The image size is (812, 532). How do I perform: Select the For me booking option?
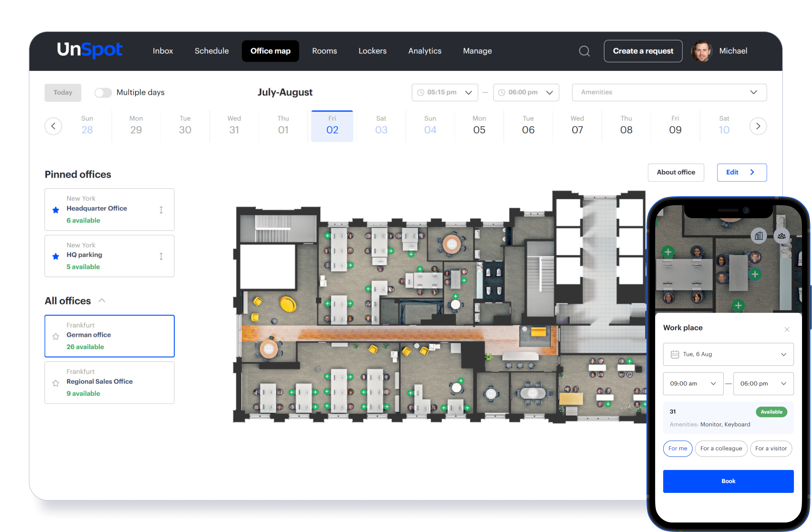[678, 448]
